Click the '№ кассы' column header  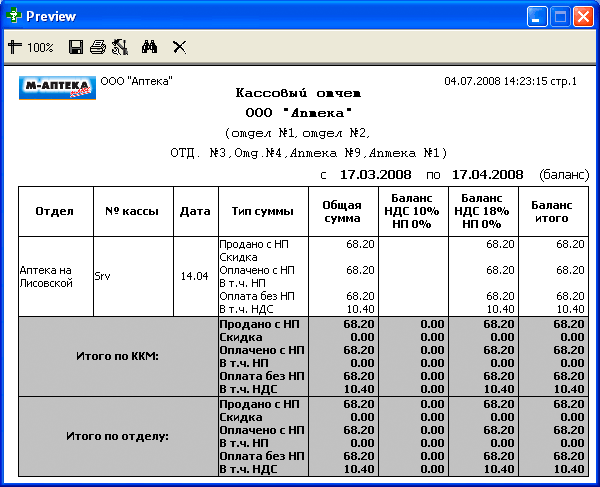coord(132,211)
